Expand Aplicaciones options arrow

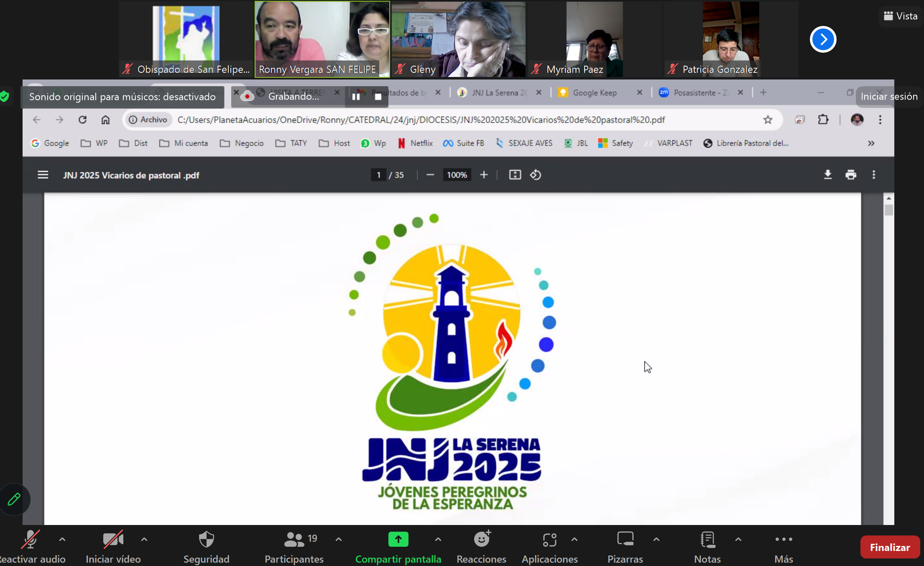pyautogui.click(x=574, y=539)
